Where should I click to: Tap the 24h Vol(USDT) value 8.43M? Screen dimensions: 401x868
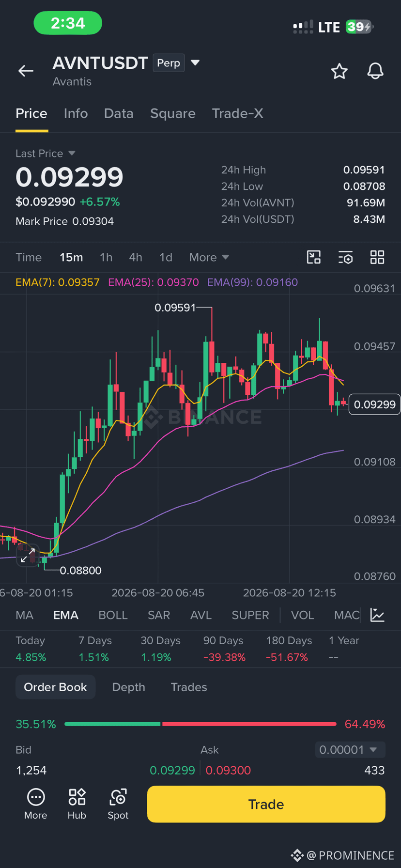coord(369,219)
